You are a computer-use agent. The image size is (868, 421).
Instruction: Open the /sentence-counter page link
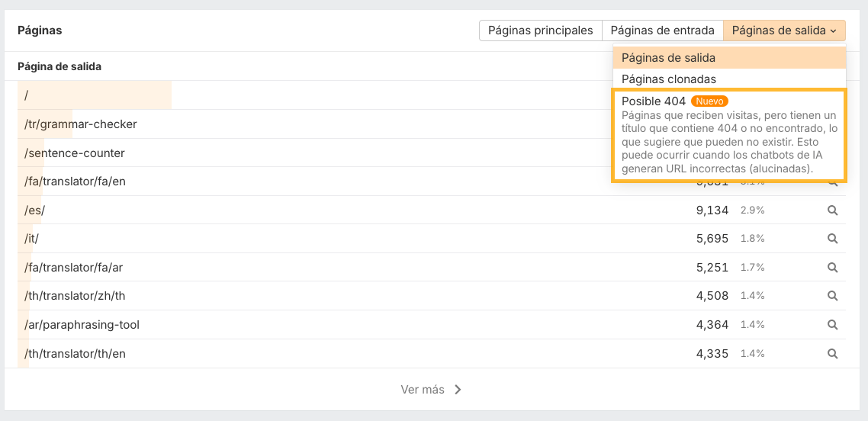click(x=75, y=153)
